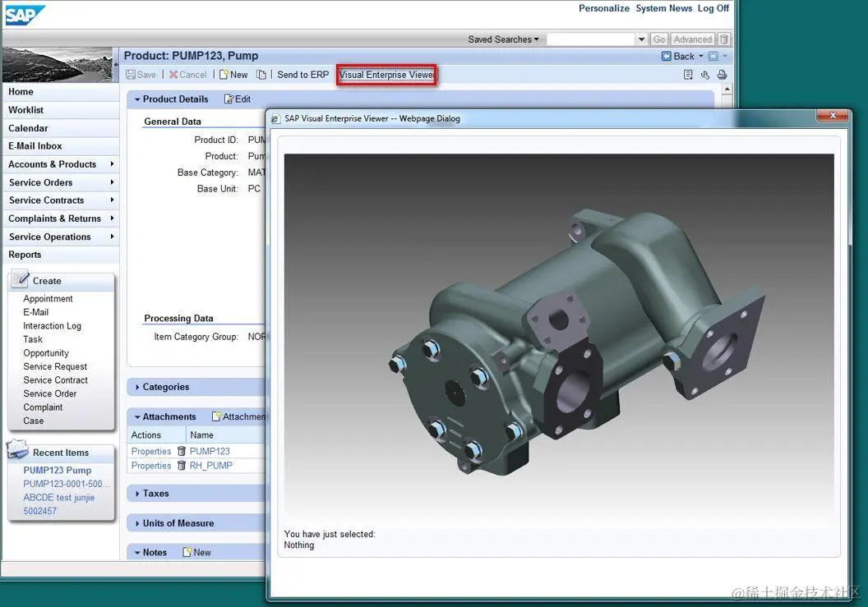Open Properties of PUMP123 attachment
Screen dimensions: 868x607
(x=150, y=452)
